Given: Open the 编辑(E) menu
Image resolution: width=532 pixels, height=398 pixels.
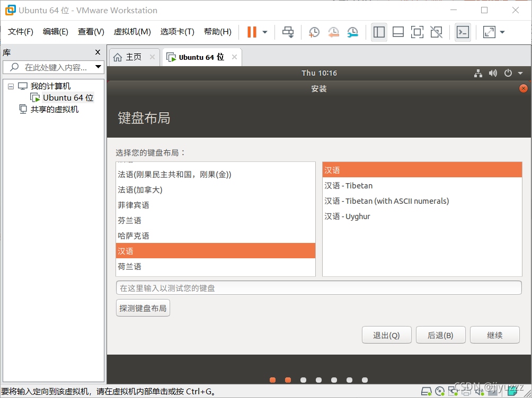Looking at the screenshot, I should tap(55, 32).
